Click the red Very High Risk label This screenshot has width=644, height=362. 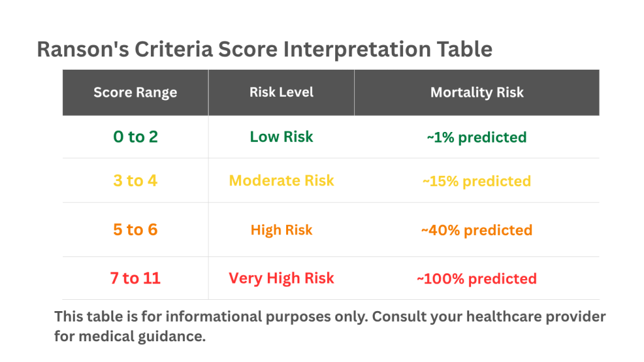point(281,278)
